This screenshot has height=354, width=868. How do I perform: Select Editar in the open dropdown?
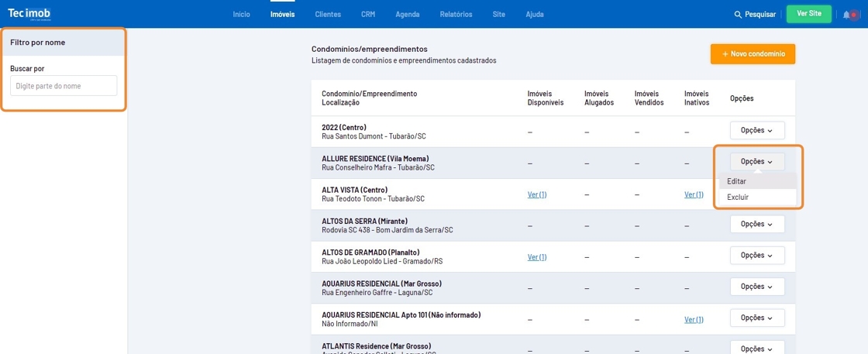tap(737, 181)
